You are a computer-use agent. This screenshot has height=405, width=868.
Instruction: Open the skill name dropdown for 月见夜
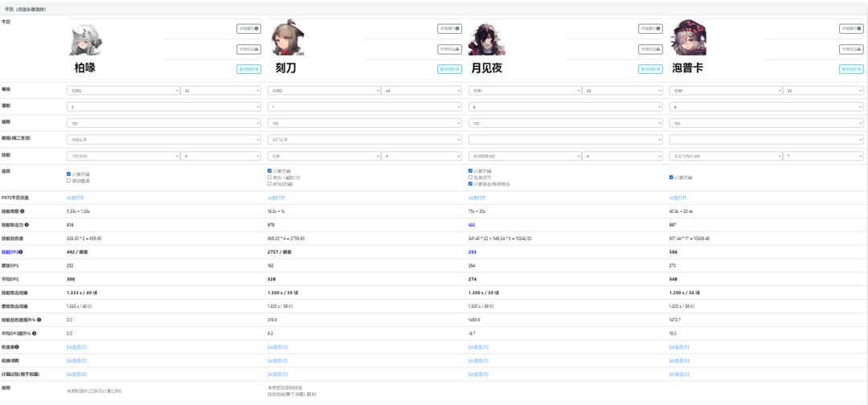(x=525, y=156)
